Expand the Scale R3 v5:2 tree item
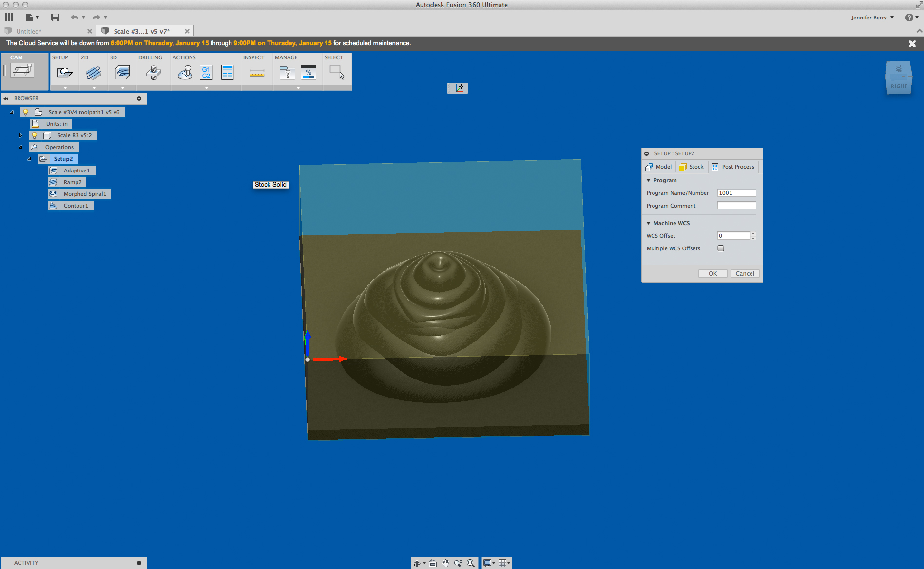This screenshot has width=924, height=569. click(21, 135)
